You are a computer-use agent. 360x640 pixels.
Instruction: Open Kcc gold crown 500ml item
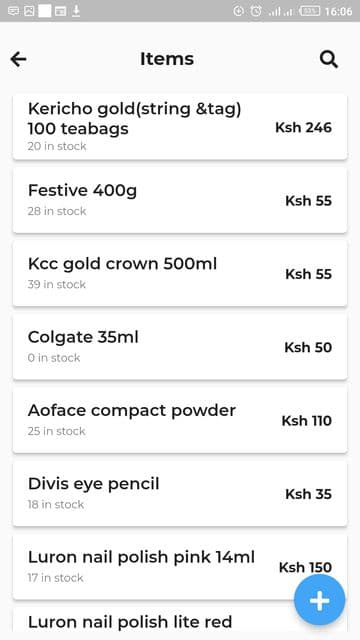(180, 273)
